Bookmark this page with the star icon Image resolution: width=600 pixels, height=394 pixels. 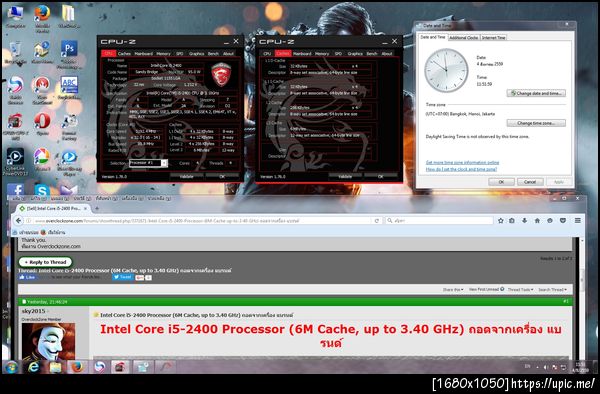(x=501, y=221)
